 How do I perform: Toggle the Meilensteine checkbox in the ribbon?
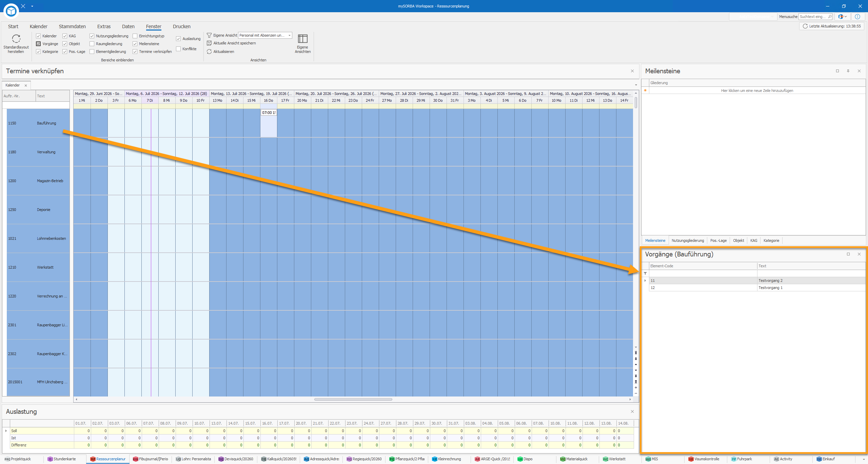pyautogui.click(x=135, y=44)
